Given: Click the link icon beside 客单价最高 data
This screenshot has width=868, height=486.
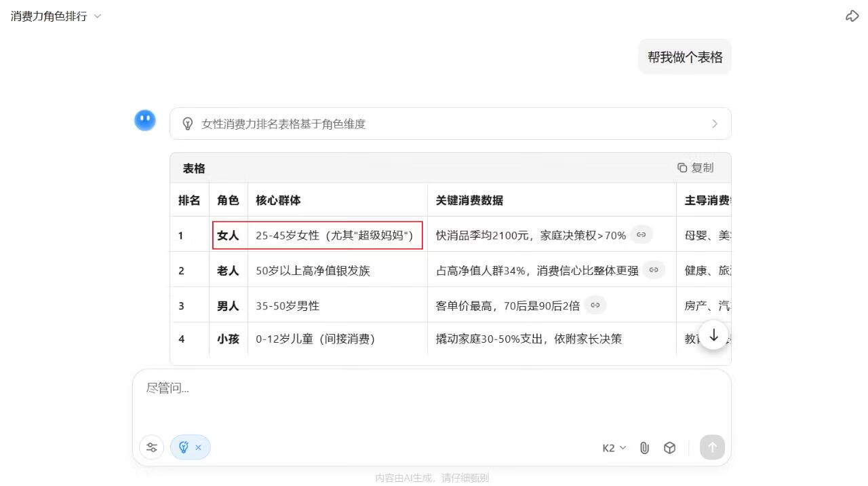Looking at the screenshot, I should 595,305.
